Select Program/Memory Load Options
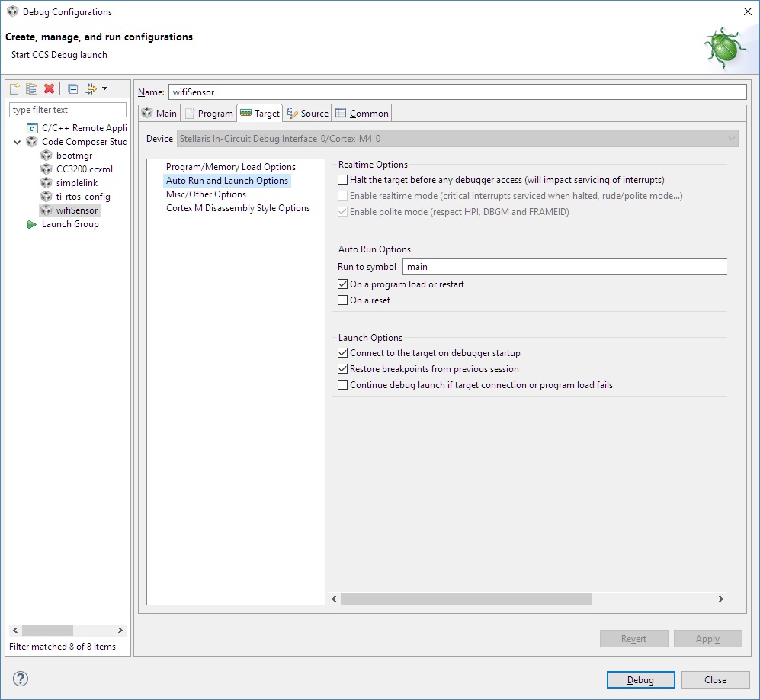The height and width of the screenshot is (700, 760). [231, 167]
